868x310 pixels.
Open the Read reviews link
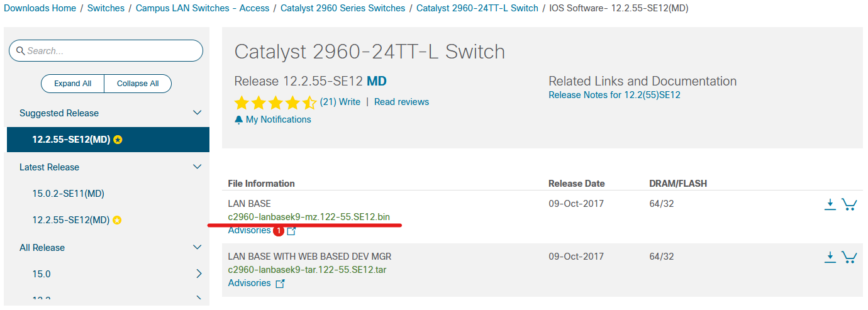[401, 102]
